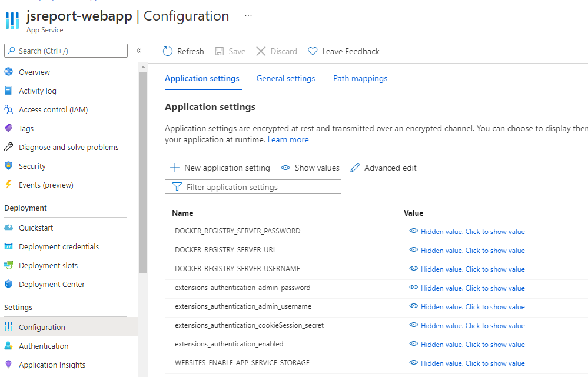Toggle Show values eye icon

click(285, 168)
